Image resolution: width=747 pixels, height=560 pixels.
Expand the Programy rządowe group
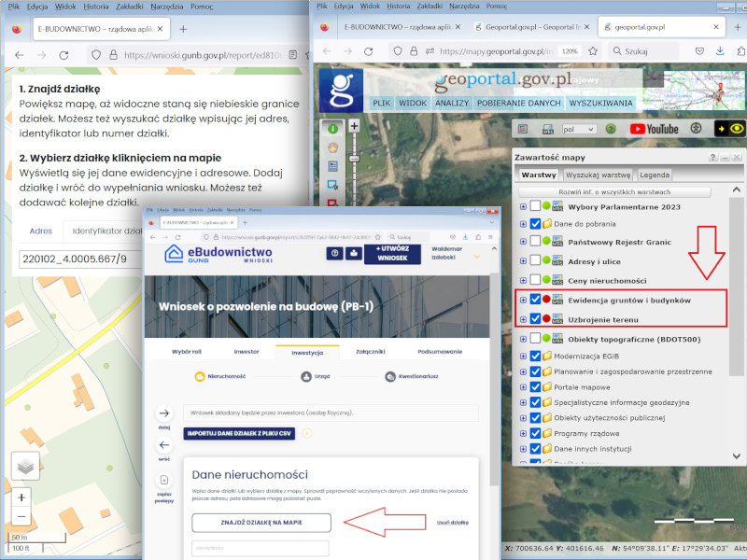[x=523, y=434]
